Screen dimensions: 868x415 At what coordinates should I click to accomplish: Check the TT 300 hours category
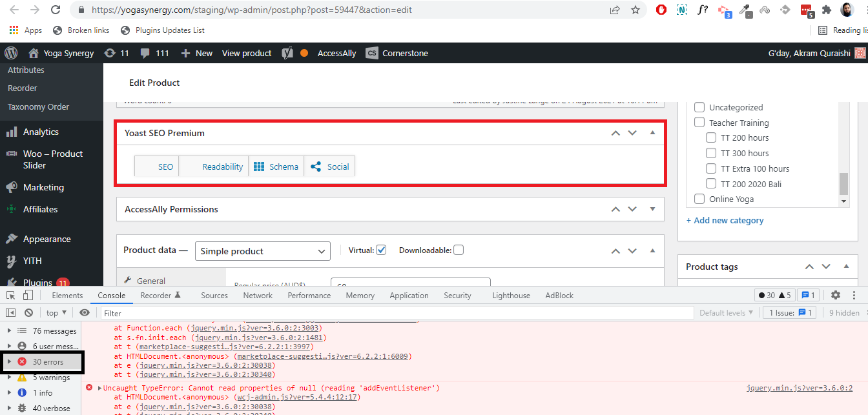711,153
